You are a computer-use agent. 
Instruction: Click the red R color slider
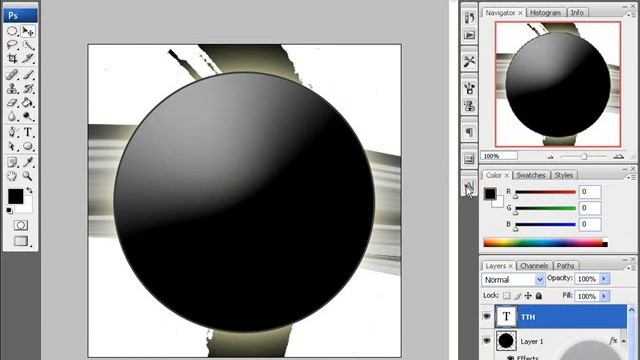(545, 192)
